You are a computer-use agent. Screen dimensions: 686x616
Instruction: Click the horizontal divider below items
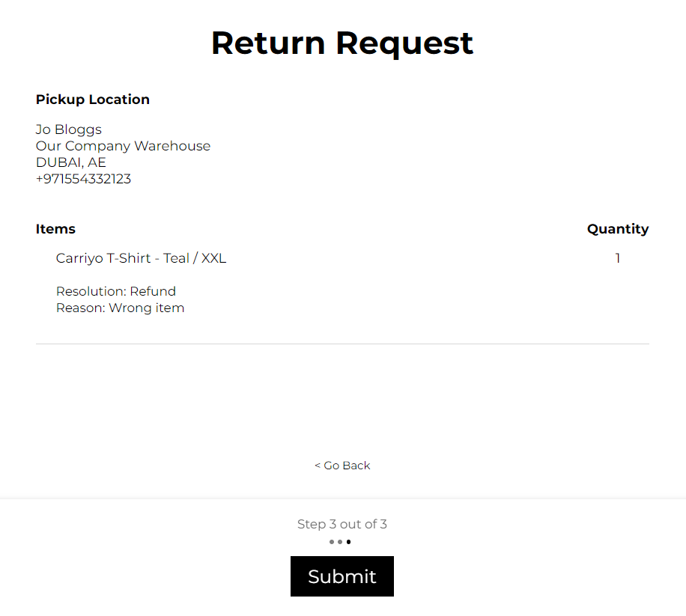tap(342, 344)
